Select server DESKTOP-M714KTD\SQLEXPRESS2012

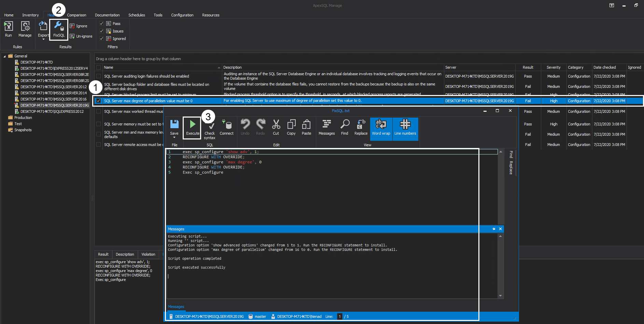click(x=52, y=111)
